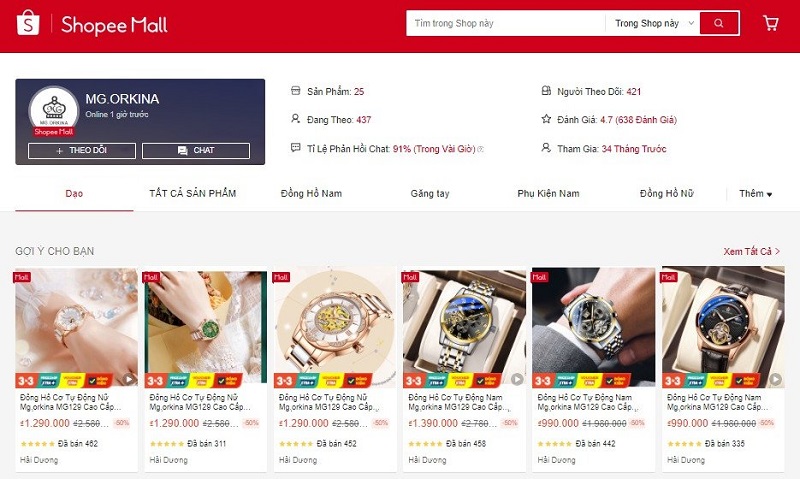Select the 'Đồng Hồ Nữ' tab
800x479 pixels.
pos(666,193)
